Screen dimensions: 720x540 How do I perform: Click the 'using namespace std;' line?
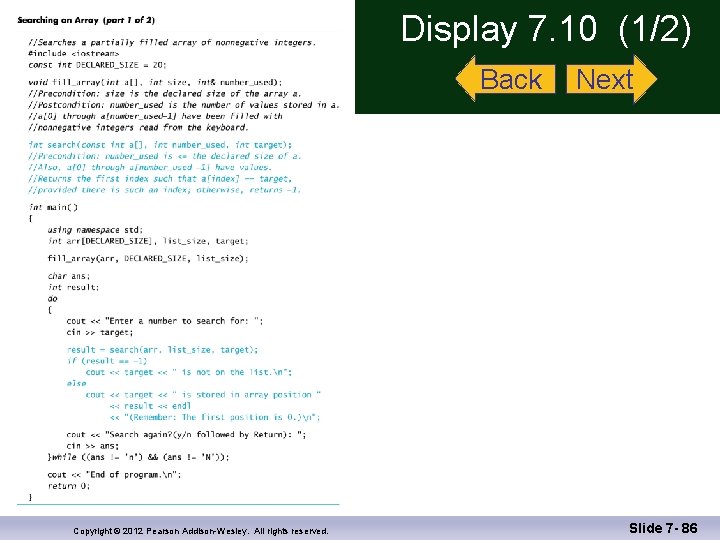[x=95, y=230]
